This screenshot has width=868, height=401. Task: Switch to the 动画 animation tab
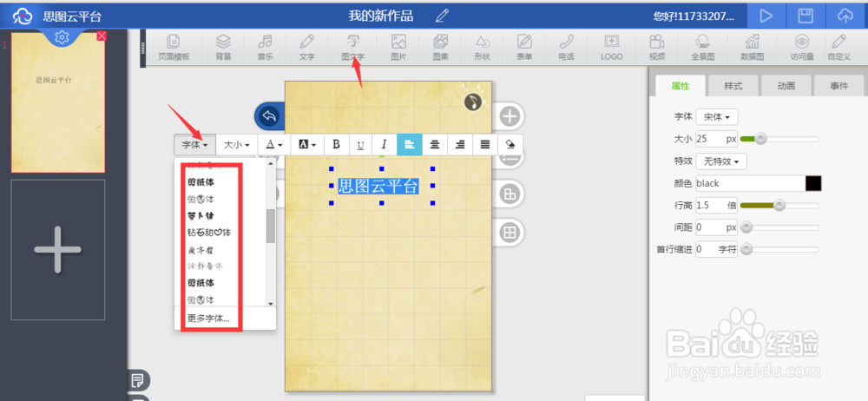(x=786, y=87)
